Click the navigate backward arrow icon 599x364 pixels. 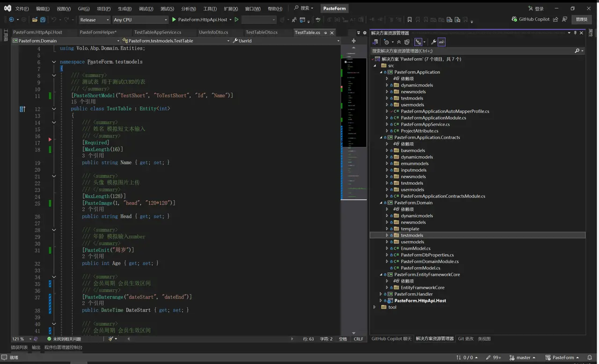(11, 20)
